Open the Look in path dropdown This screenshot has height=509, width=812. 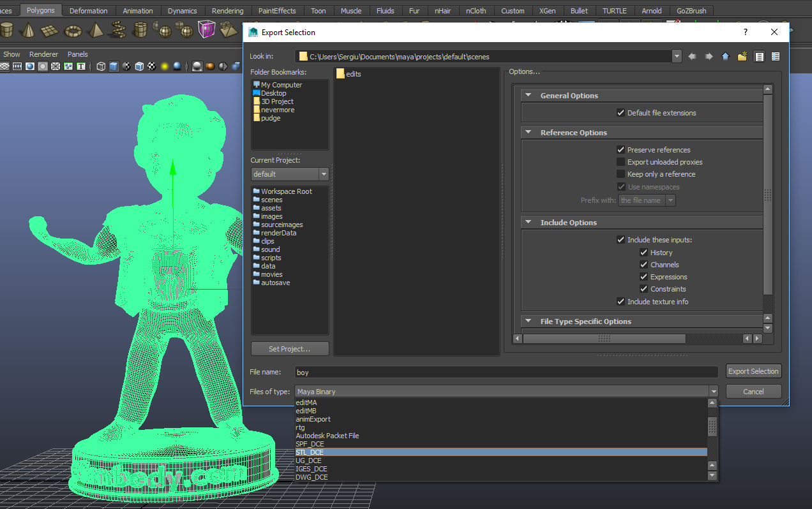pos(677,57)
